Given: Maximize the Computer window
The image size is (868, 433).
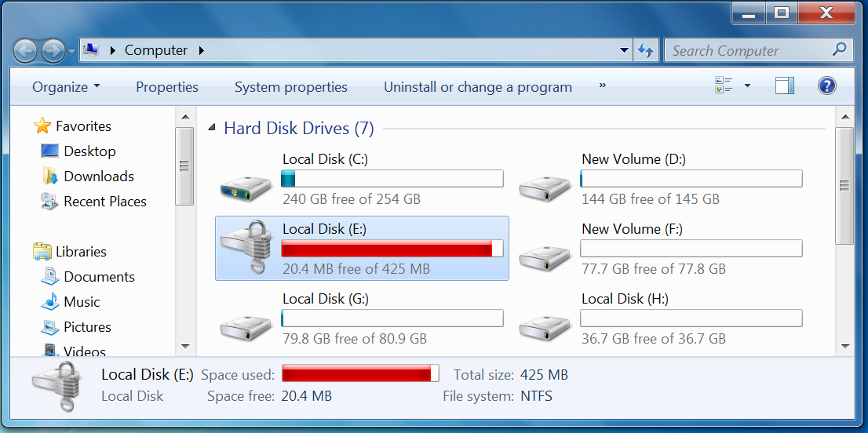Looking at the screenshot, I should pyautogui.click(x=781, y=13).
